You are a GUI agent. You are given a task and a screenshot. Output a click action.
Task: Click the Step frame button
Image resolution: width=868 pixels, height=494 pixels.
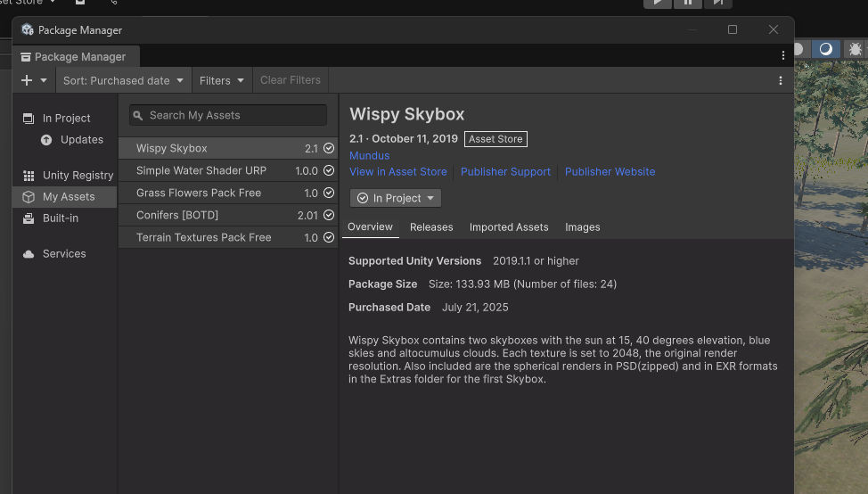pyautogui.click(x=717, y=3)
